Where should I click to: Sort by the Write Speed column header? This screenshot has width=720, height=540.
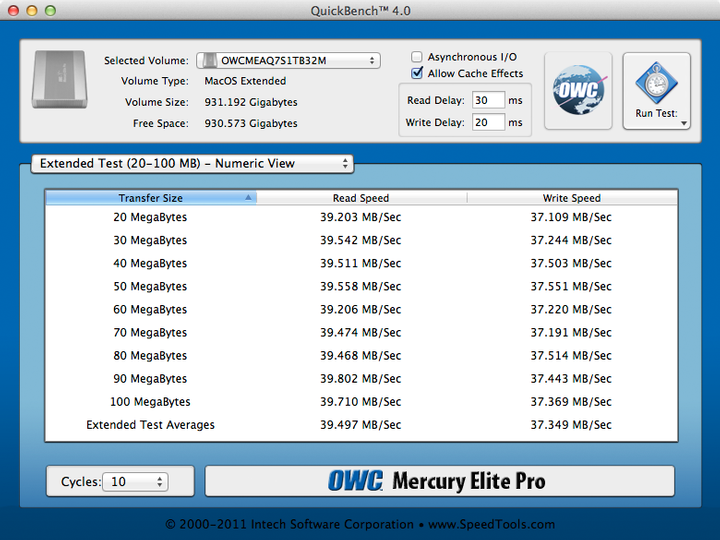571,198
